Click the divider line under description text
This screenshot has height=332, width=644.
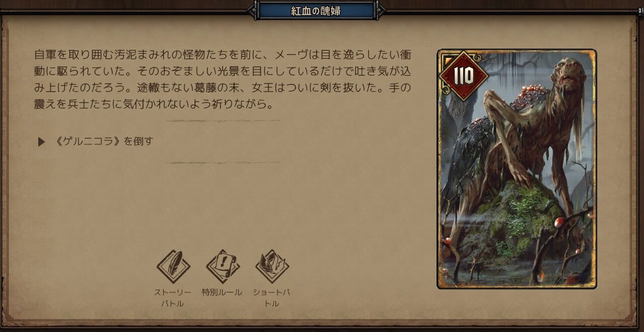[x=223, y=121]
